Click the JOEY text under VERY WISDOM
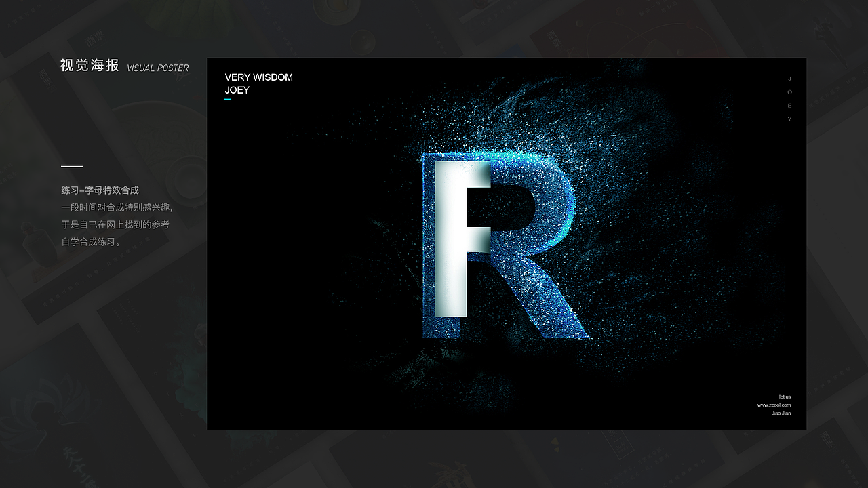The image size is (868, 488). (x=237, y=90)
